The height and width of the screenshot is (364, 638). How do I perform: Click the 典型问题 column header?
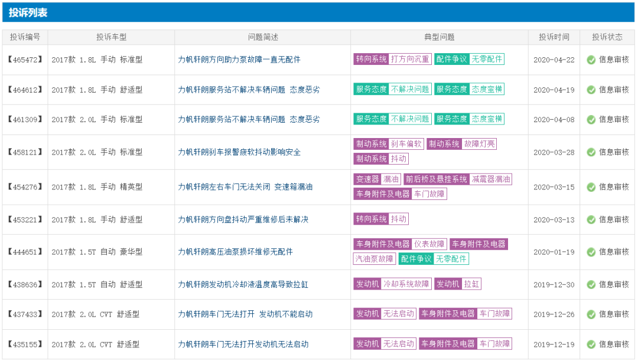point(439,37)
